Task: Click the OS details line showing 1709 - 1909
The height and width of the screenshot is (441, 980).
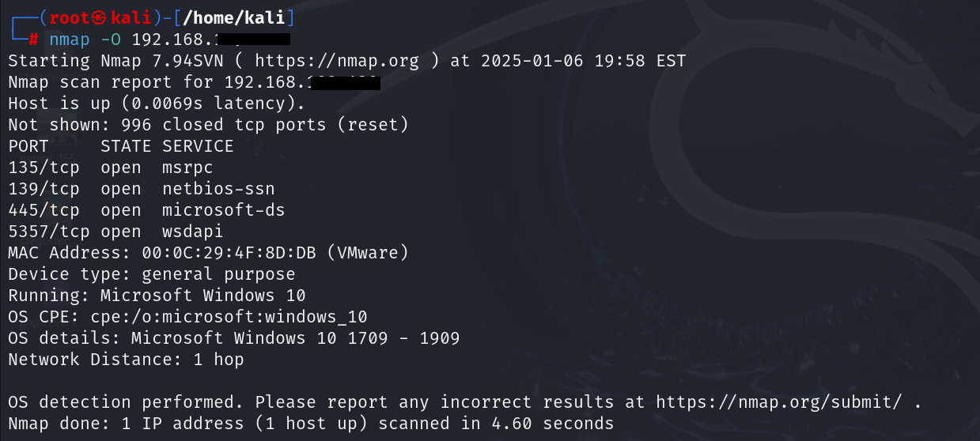Action: [x=233, y=338]
